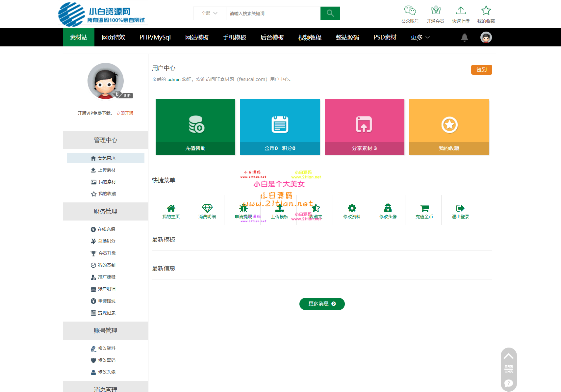Select the 素材站 nav tab

79,37
